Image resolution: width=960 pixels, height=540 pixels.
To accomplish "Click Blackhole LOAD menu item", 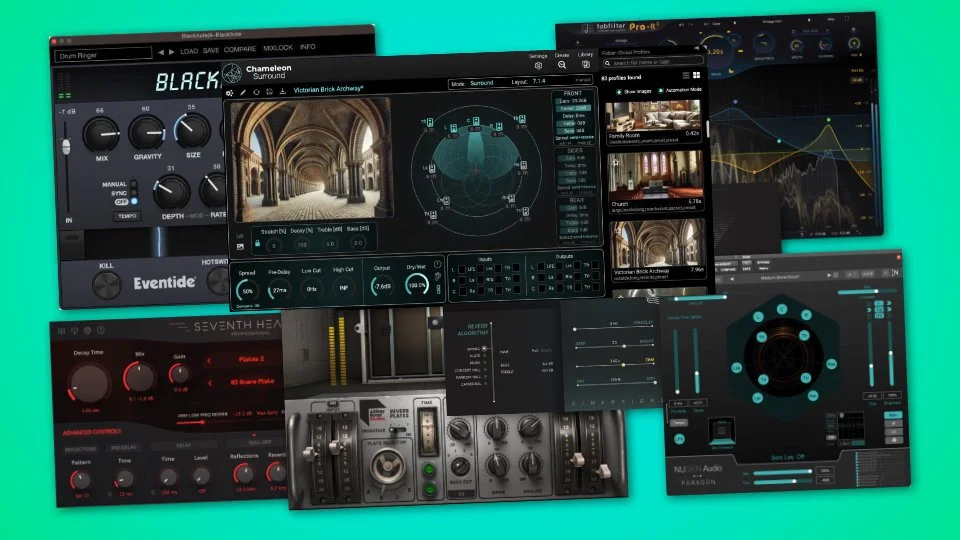I will (189, 51).
